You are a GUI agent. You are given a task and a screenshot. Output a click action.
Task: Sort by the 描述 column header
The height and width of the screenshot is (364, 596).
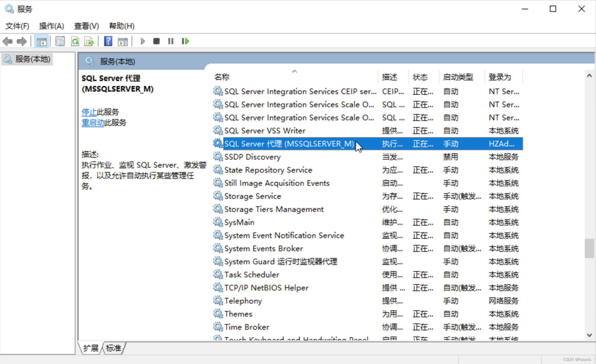[x=393, y=77]
